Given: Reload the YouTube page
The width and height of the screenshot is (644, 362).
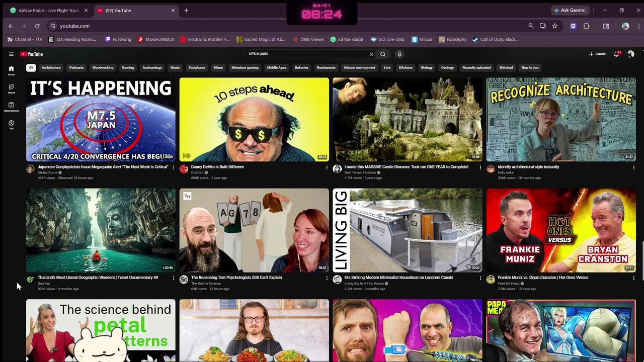Looking at the screenshot, I should point(37,26).
